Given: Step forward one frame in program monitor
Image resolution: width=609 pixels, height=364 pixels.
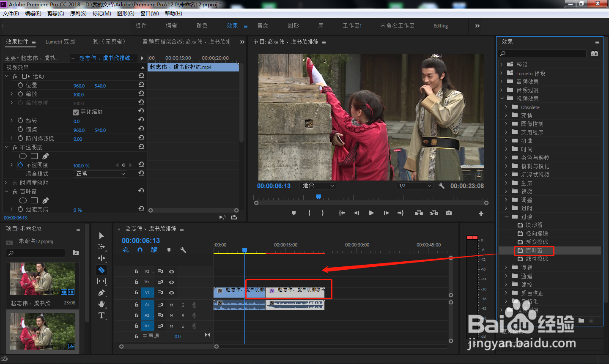Looking at the screenshot, I should point(386,213).
